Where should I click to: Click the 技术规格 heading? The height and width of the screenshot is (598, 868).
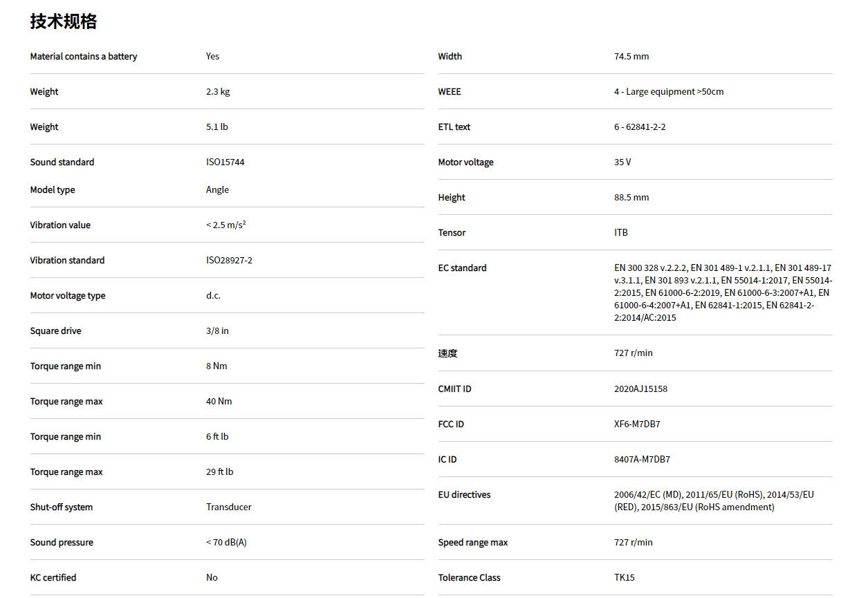pyautogui.click(x=63, y=21)
